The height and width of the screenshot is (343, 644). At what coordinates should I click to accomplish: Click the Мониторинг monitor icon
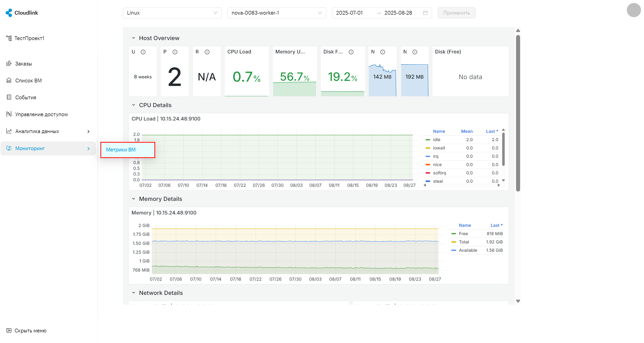[x=9, y=148]
